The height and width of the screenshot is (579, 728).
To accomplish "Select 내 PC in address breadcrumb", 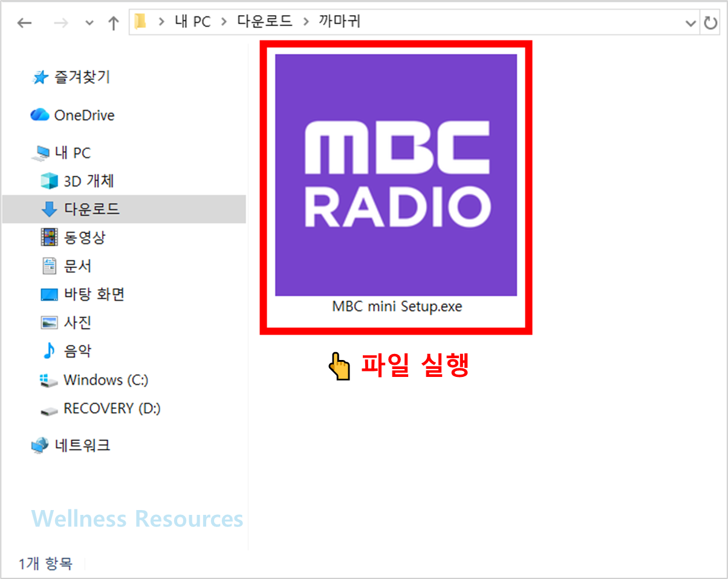I will point(192,22).
